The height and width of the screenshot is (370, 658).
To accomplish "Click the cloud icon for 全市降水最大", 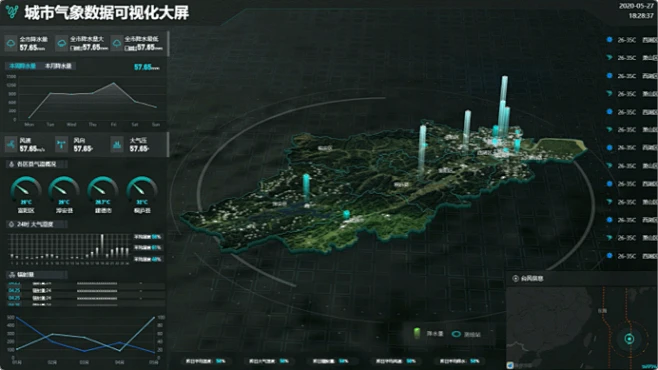I will click(x=62, y=43).
